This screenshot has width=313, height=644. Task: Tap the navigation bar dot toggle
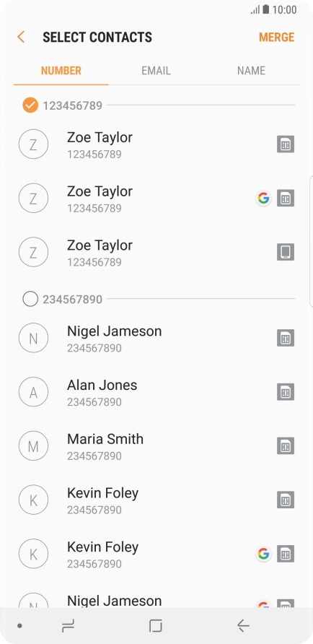(19, 626)
